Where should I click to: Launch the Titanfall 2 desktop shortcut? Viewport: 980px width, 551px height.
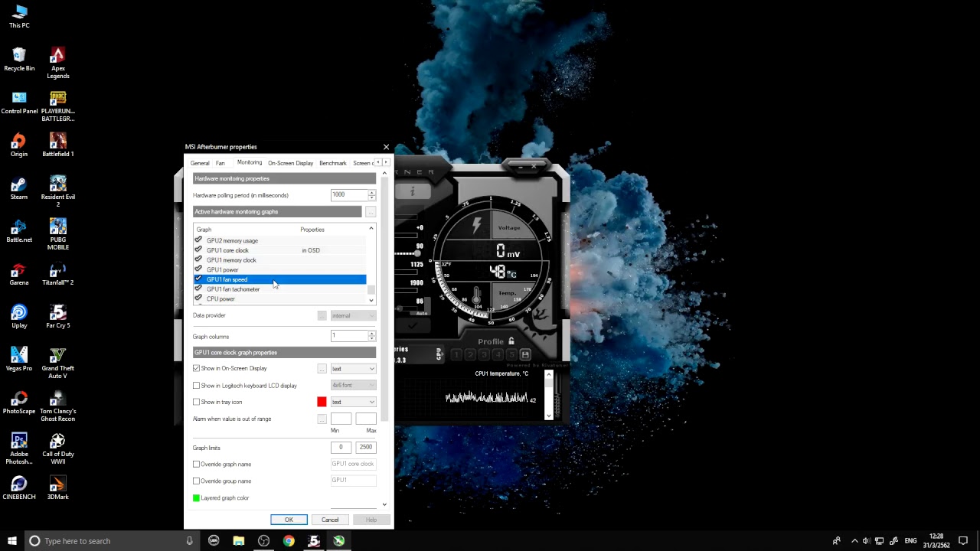point(57,274)
